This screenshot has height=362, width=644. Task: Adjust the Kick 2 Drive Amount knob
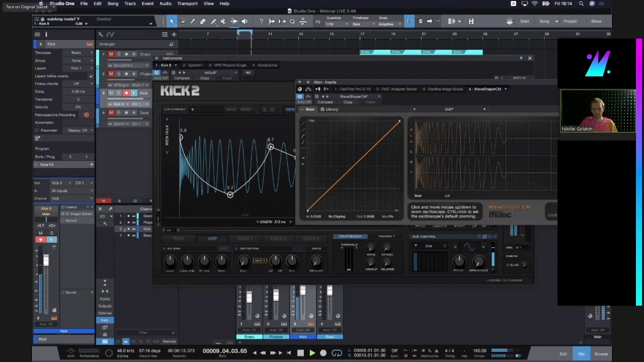click(316, 261)
